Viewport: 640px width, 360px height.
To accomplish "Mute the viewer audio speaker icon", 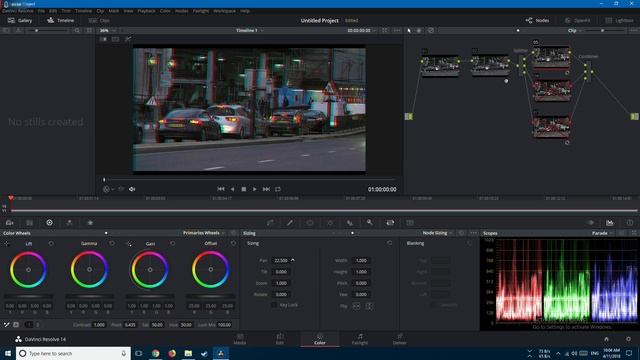I will (132, 189).
